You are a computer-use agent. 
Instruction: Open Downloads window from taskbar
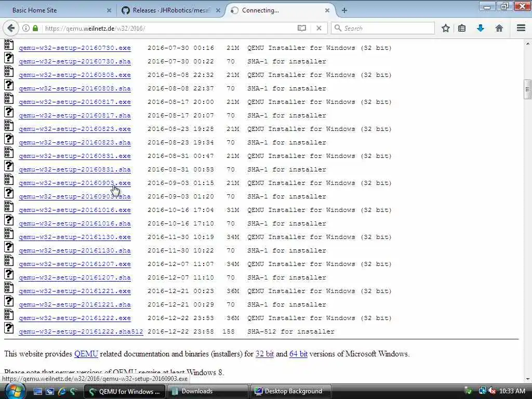click(207, 391)
